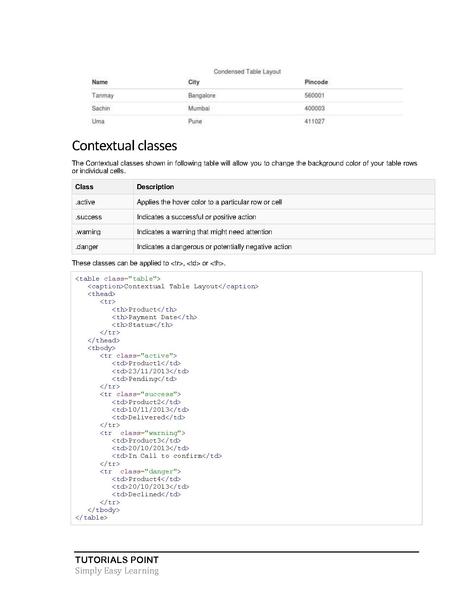Screen dimensions: 463x599
Task: Click the 'Condensed Table Layout' caption
Action: [247, 71]
